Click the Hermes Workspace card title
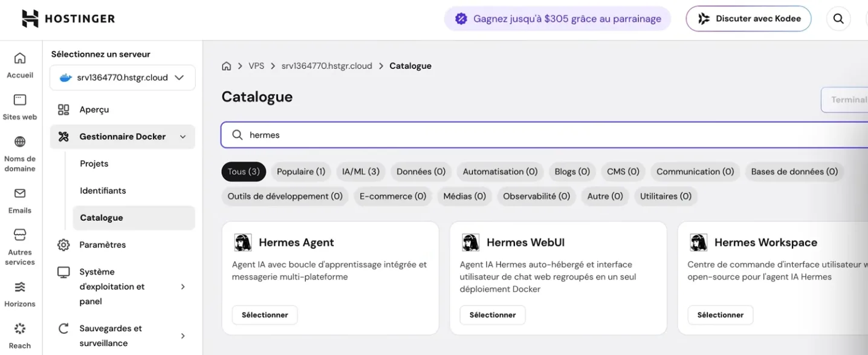The height and width of the screenshot is (355, 868). click(x=766, y=243)
